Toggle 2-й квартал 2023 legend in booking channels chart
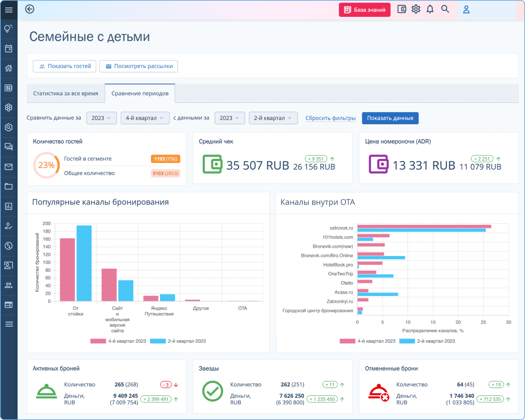 [178, 341]
